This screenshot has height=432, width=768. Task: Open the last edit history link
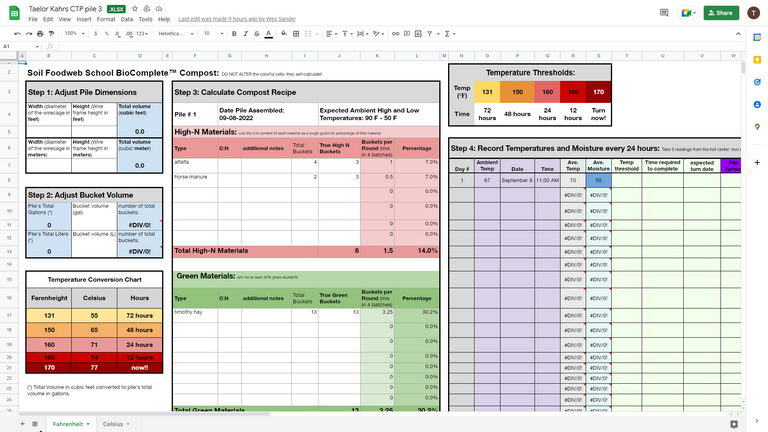coord(237,20)
